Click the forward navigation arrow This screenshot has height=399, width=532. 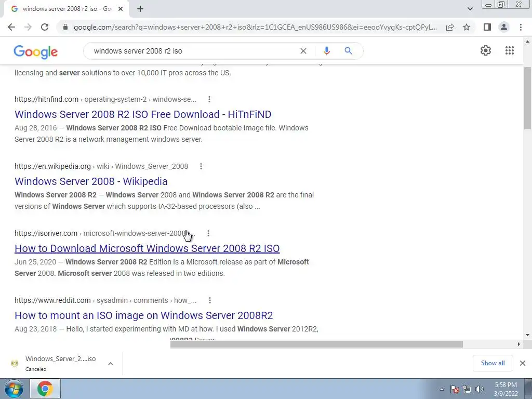(x=28, y=27)
